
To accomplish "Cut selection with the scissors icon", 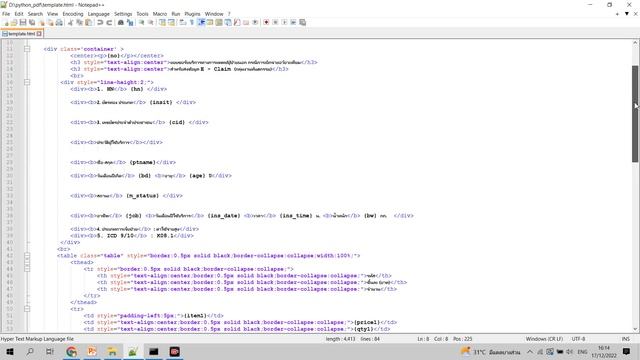I will 70,22.
